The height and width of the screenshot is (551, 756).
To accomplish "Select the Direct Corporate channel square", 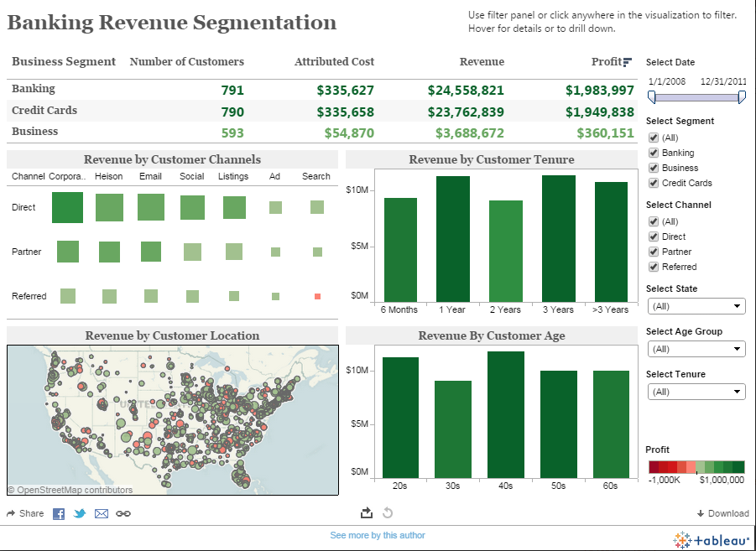I will 67,207.
